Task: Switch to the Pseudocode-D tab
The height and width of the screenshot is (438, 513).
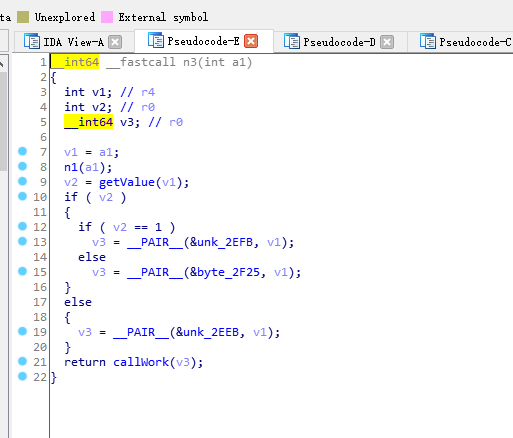Action: click(x=339, y=42)
